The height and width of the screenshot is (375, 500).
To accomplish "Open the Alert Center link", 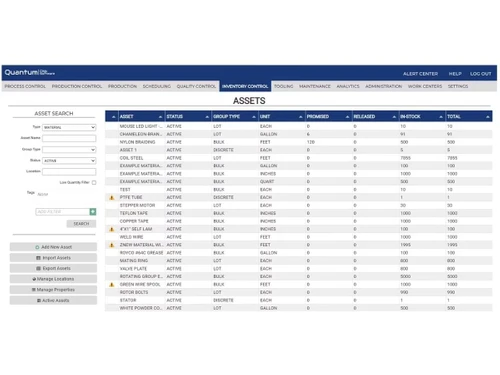I will (420, 74).
